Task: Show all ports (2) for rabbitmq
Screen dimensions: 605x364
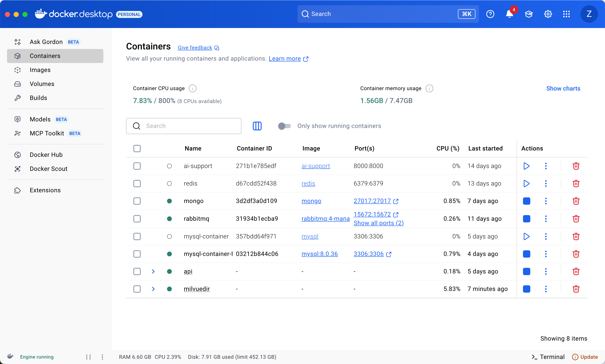Action: click(378, 223)
